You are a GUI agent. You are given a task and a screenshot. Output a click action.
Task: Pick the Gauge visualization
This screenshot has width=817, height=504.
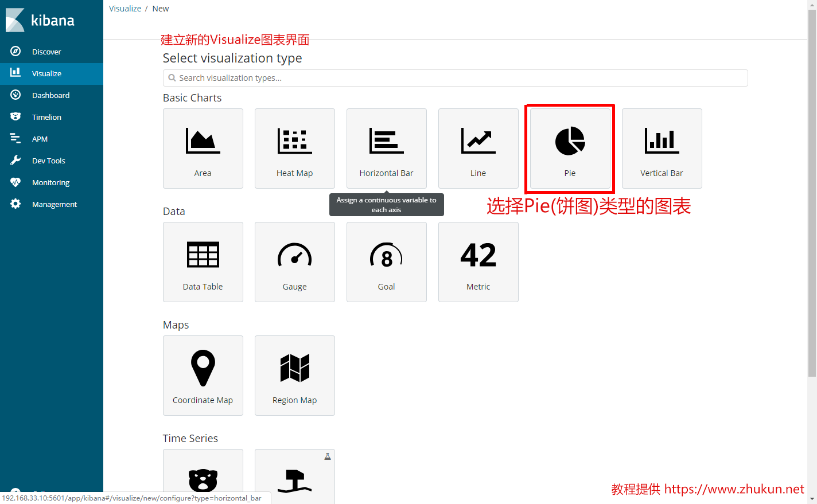point(295,262)
